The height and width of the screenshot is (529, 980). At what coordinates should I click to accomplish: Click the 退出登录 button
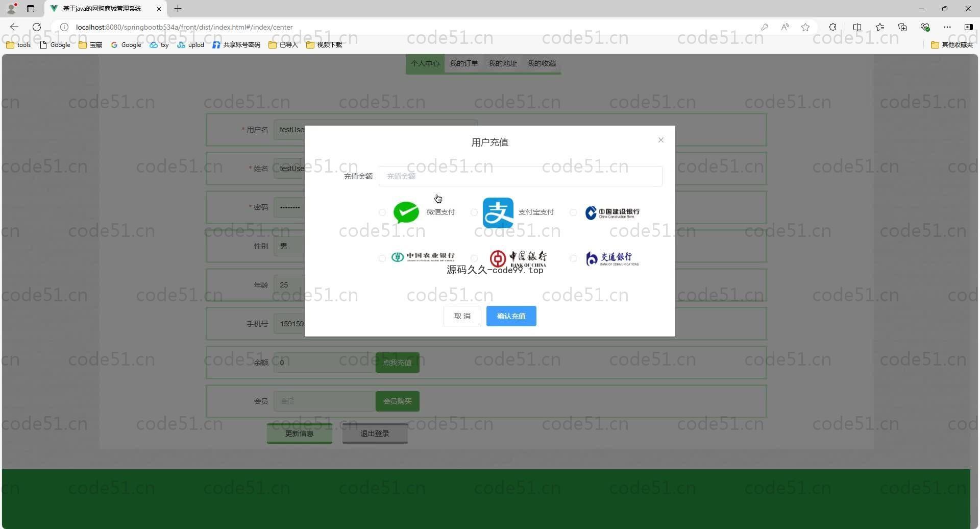[x=375, y=434]
